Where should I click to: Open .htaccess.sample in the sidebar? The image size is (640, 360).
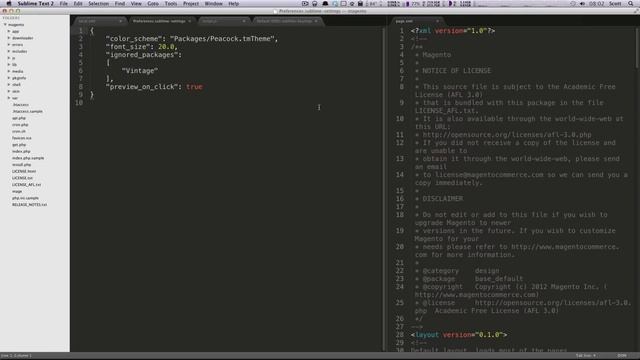point(27,111)
